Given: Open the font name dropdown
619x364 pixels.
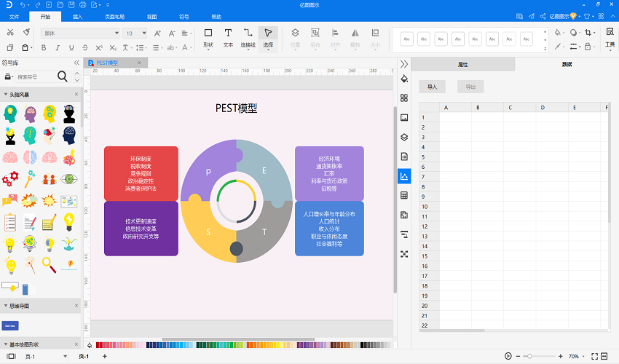Looking at the screenshot, I should pos(117,33).
